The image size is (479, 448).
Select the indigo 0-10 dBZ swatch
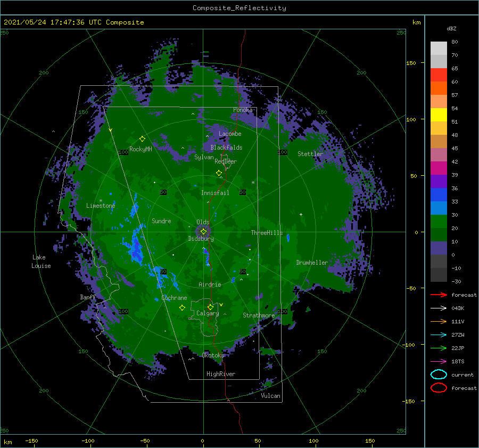coord(439,248)
